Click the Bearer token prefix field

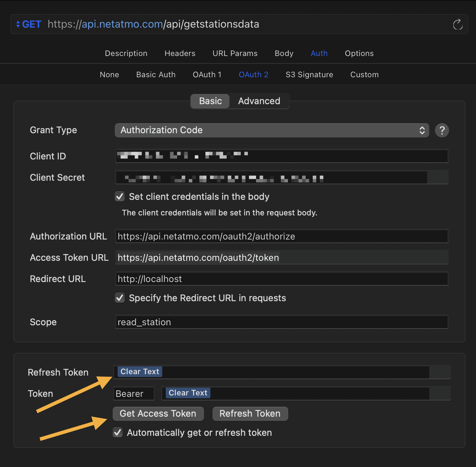click(x=134, y=393)
